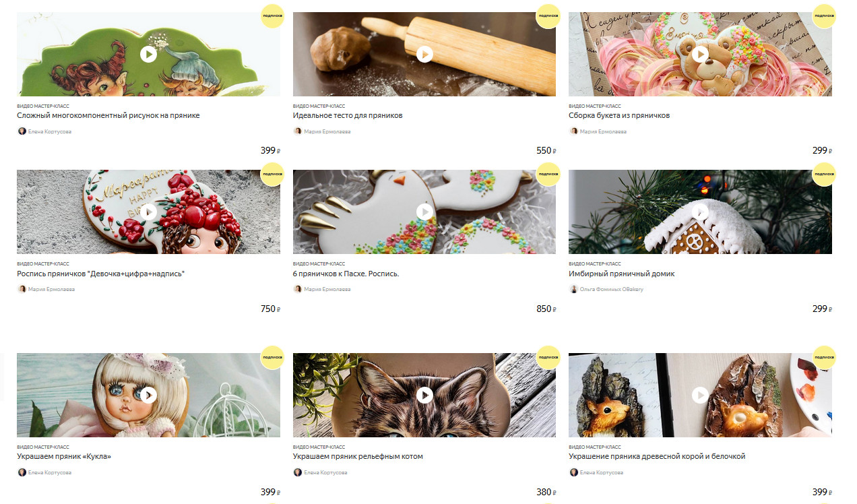The image size is (857, 504).
Task: Play the ideal gingerbread dough video
Action: 424,54
